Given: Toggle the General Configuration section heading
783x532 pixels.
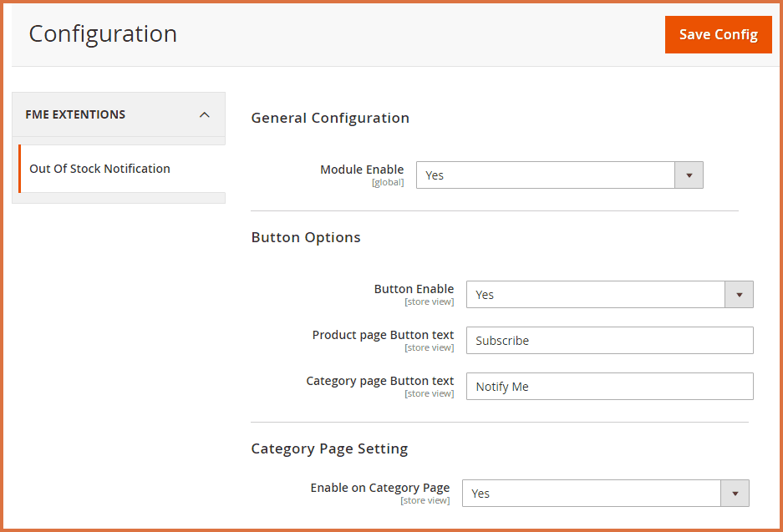Looking at the screenshot, I should pyautogui.click(x=330, y=118).
